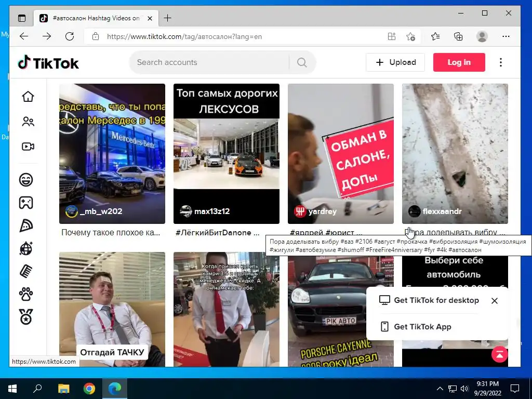Click the red Log in button

[x=459, y=62]
